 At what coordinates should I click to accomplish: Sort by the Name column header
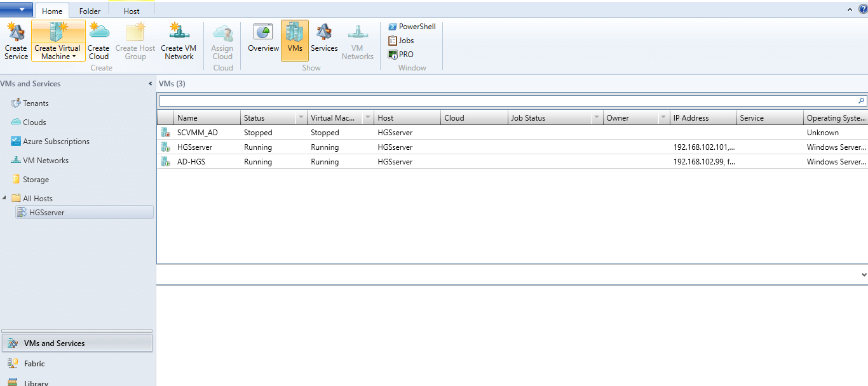[x=207, y=118]
